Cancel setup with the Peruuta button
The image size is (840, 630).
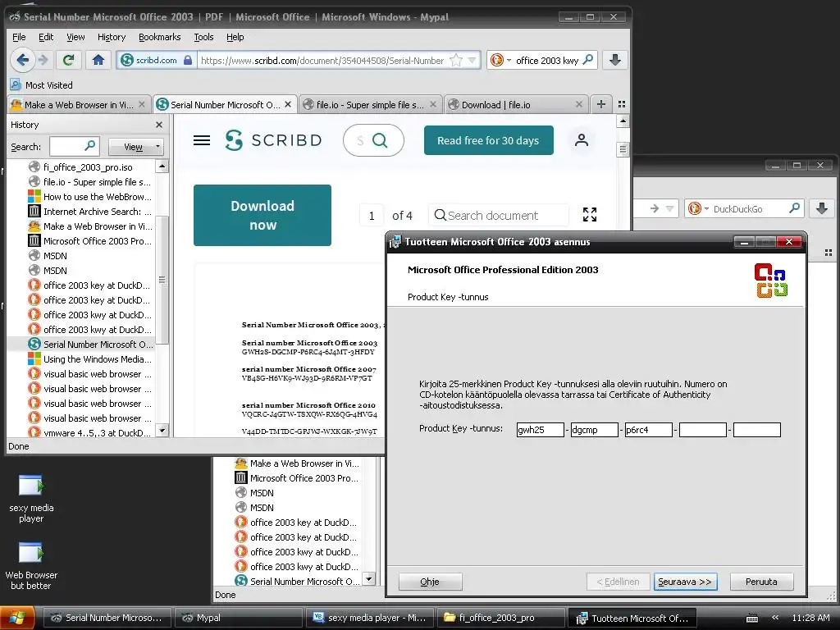pyautogui.click(x=761, y=582)
